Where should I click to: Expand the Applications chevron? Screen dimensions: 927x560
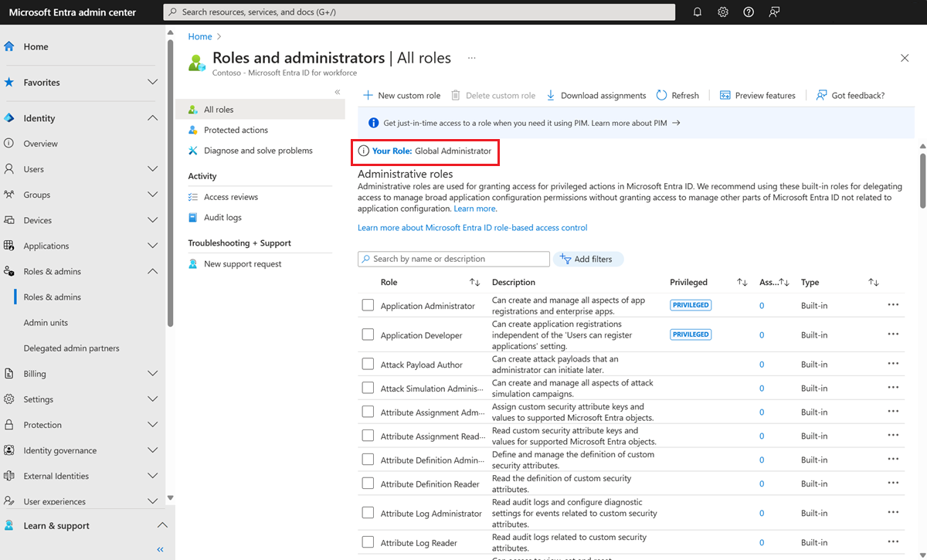[x=153, y=246]
